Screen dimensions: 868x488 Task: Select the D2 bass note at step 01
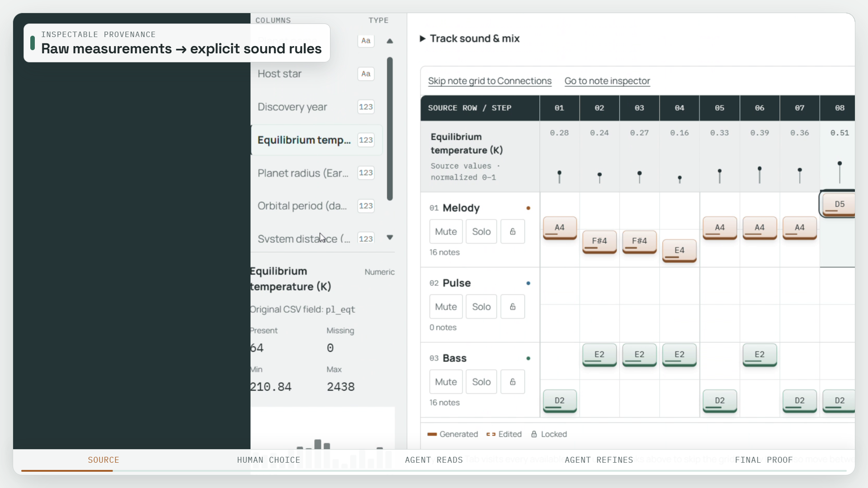coord(559,401)
